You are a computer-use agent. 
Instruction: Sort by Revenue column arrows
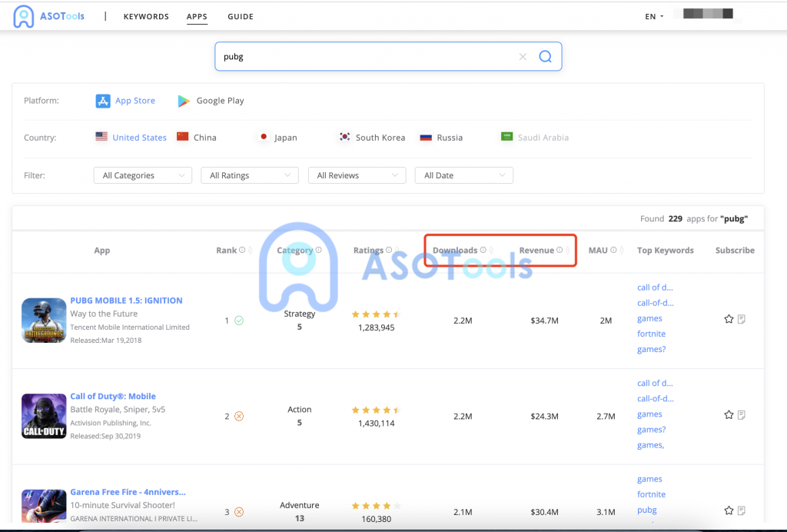(568, 251)
